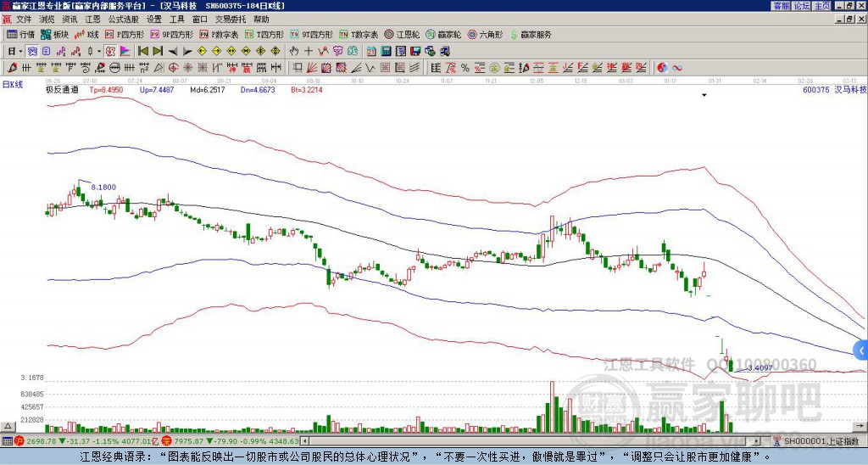Open 赢家服务 from the toolbar

point(531,34)
